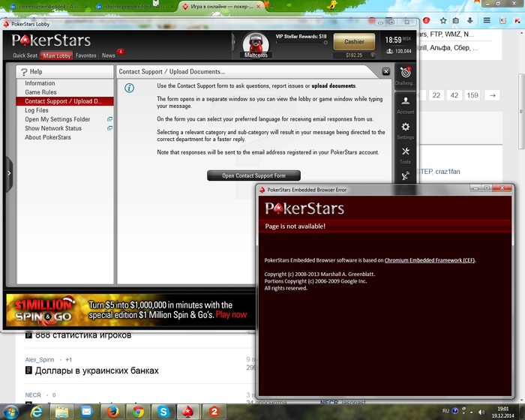Click the blue information icon in Contact Support panel
The width and height of the screenshot is (525, 420).
(x=129, y=88)
